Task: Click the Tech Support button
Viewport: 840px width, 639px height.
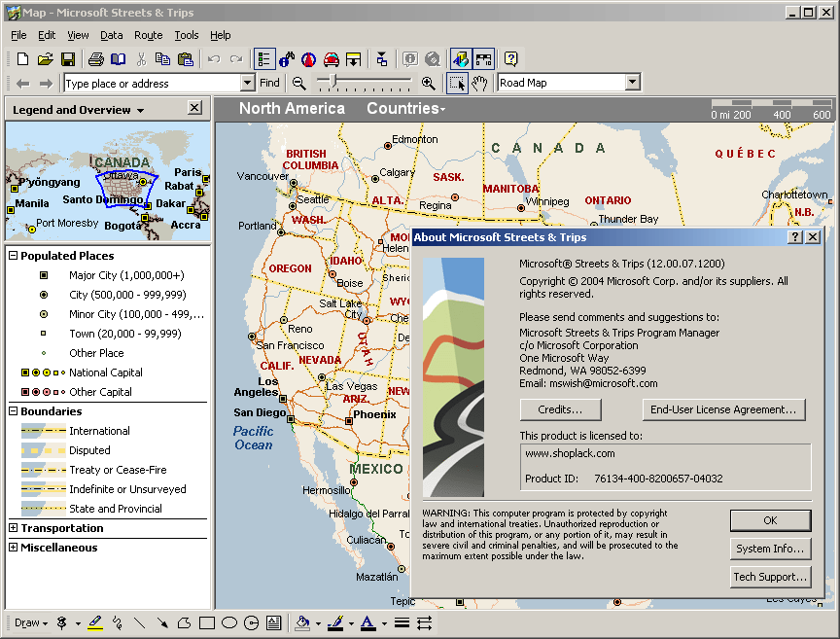Action: 770,577
